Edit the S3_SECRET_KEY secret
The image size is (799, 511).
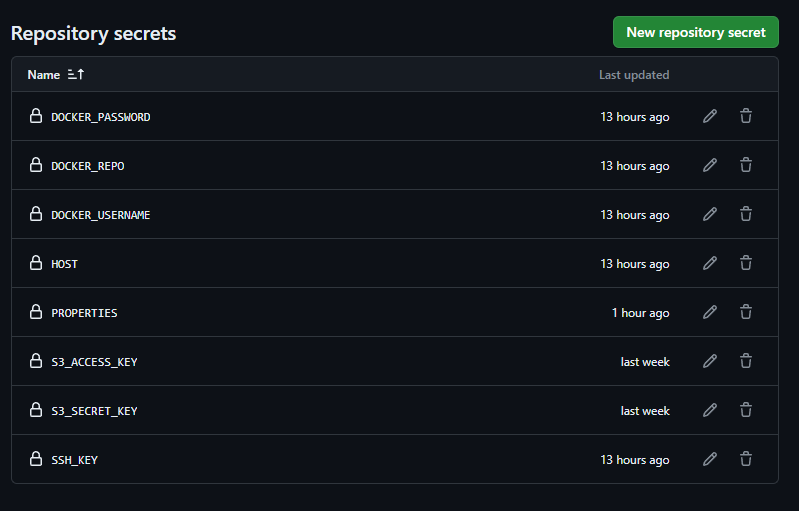pos(710,410)
